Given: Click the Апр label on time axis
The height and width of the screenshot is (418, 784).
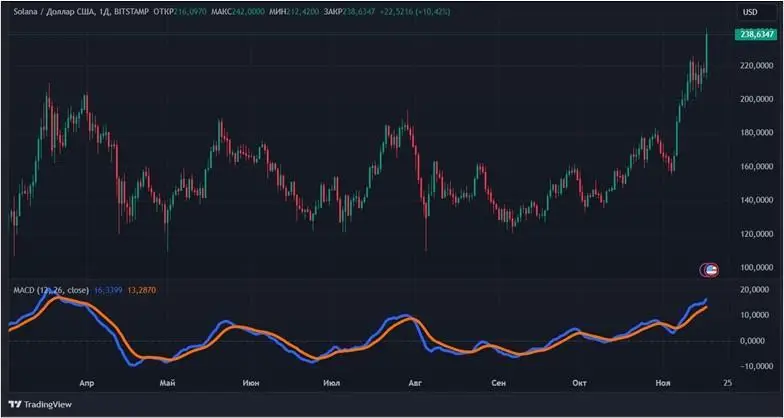Looking at the screenshot, I should pyautogui.click(x=86, y=382).
